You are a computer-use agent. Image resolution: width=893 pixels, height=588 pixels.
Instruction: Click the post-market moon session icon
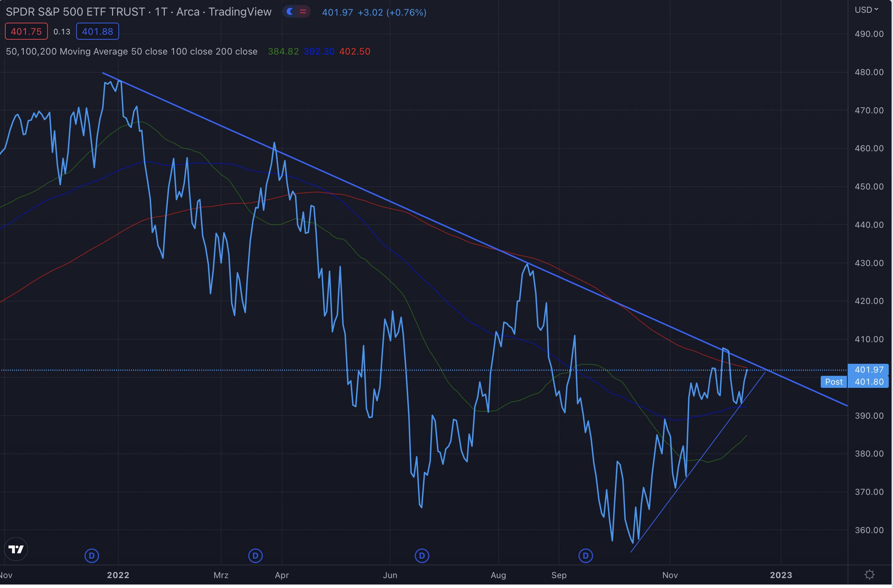290,12
